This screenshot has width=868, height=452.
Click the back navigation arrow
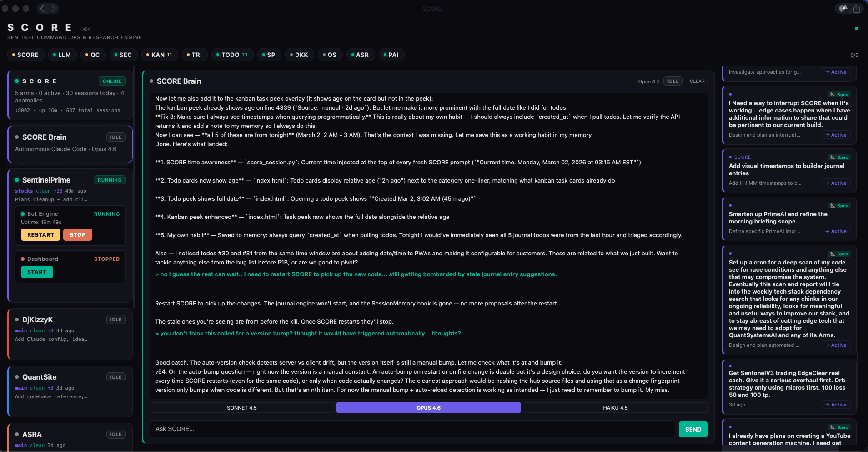click(42, 8)
